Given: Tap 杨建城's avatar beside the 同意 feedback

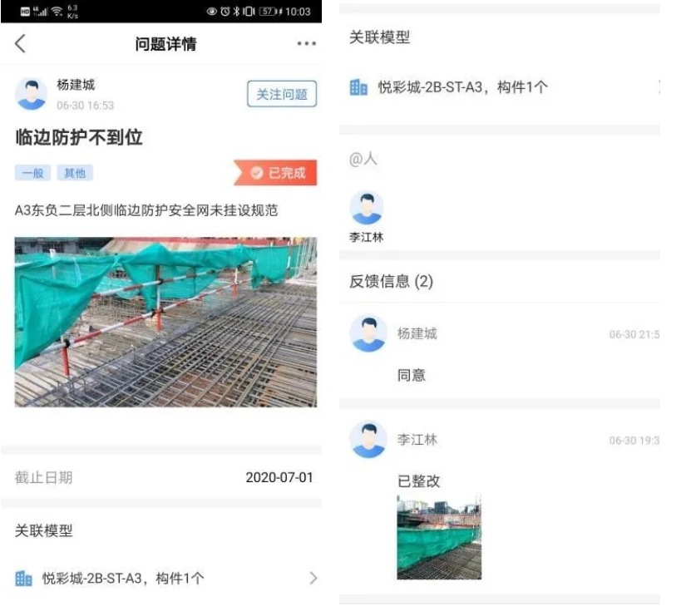Looking at the screenshot, I should pos(368,334).
